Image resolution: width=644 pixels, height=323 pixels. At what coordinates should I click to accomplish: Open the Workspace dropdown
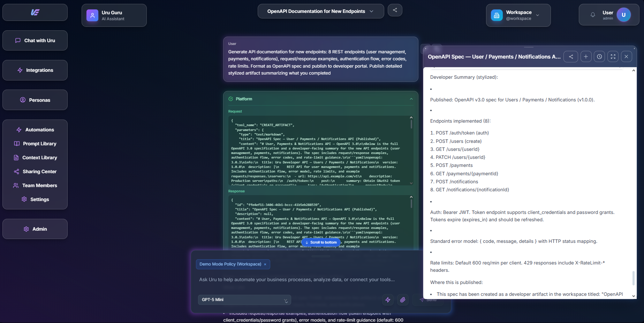537,15
